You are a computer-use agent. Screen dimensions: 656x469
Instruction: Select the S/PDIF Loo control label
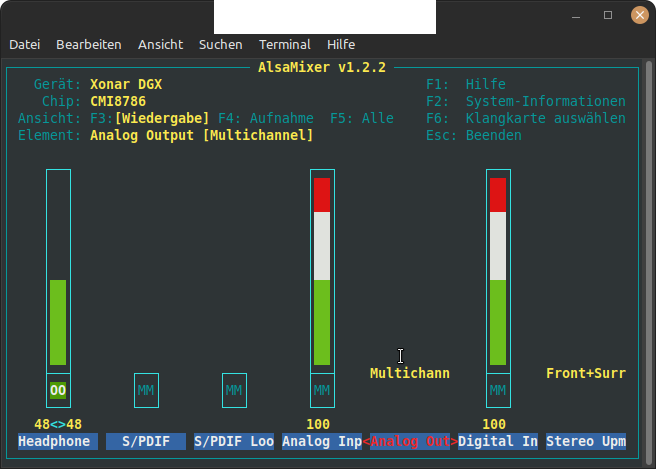234,441
